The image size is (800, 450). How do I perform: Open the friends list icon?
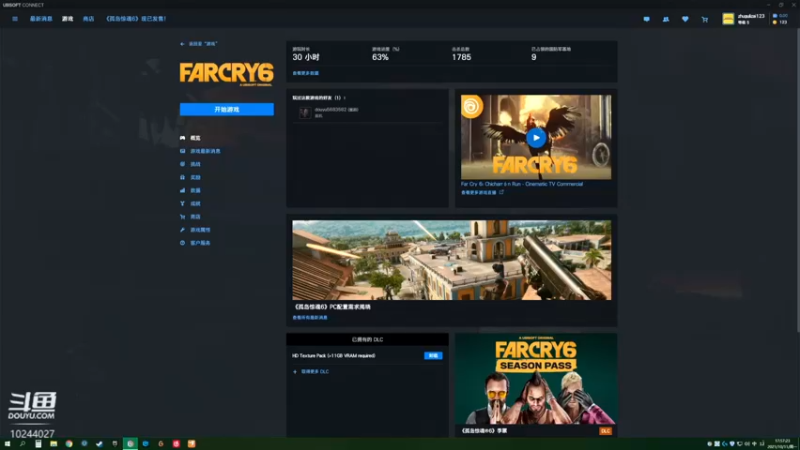tap(666, 19)
